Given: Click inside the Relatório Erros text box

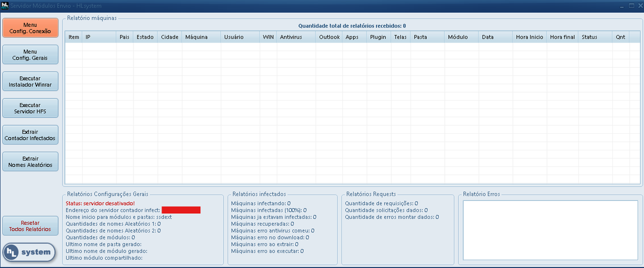Looking at the screenshot, I should [550, 230].
